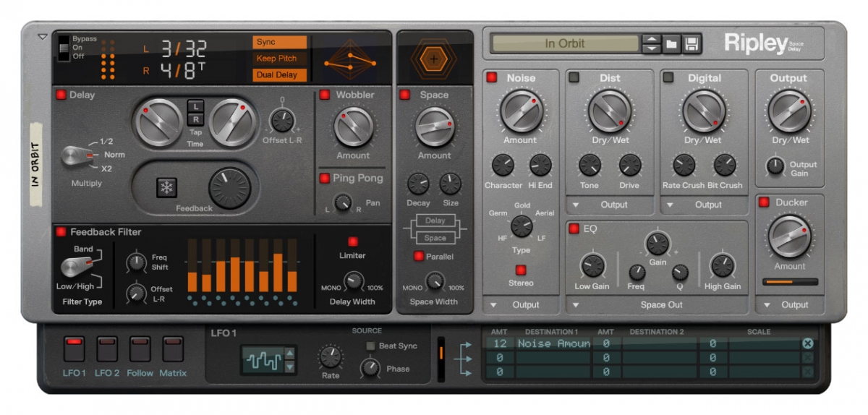Click the In Orbit patch name display
This screenshot has width=868, height=415.
point(565,43)
